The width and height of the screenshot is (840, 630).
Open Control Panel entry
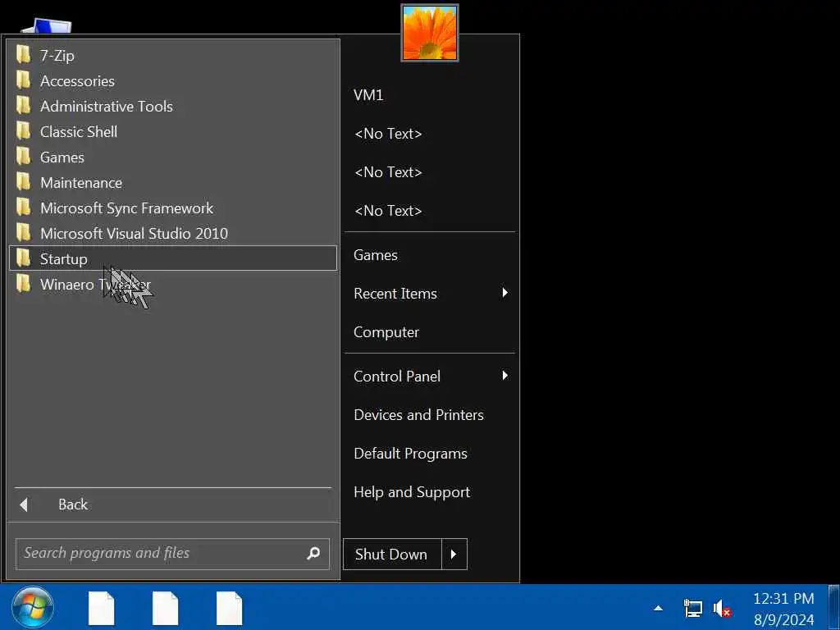click(397, 376)
